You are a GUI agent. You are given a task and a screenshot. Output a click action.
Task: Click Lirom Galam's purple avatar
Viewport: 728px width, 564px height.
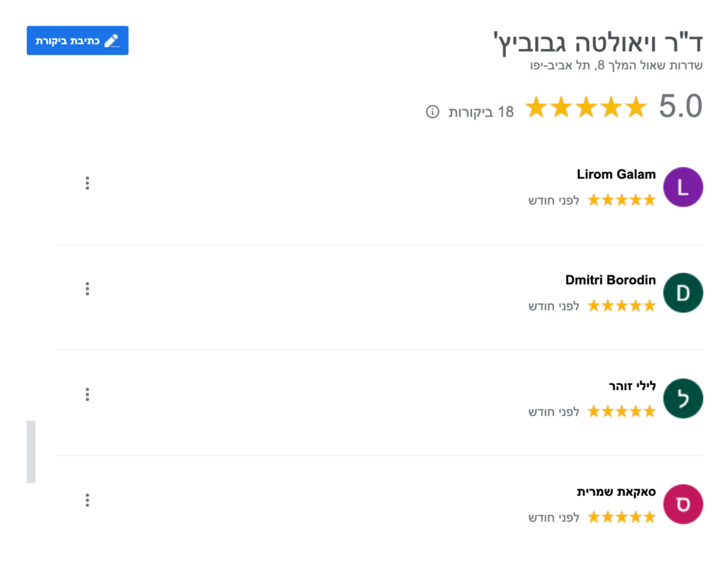(x=682, y=187)
